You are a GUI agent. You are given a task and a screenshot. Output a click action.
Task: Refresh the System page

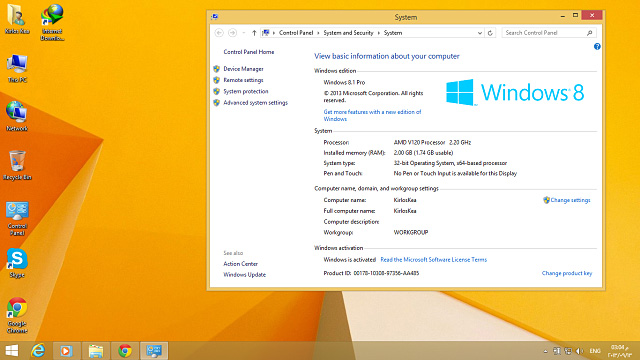[490, 33]
